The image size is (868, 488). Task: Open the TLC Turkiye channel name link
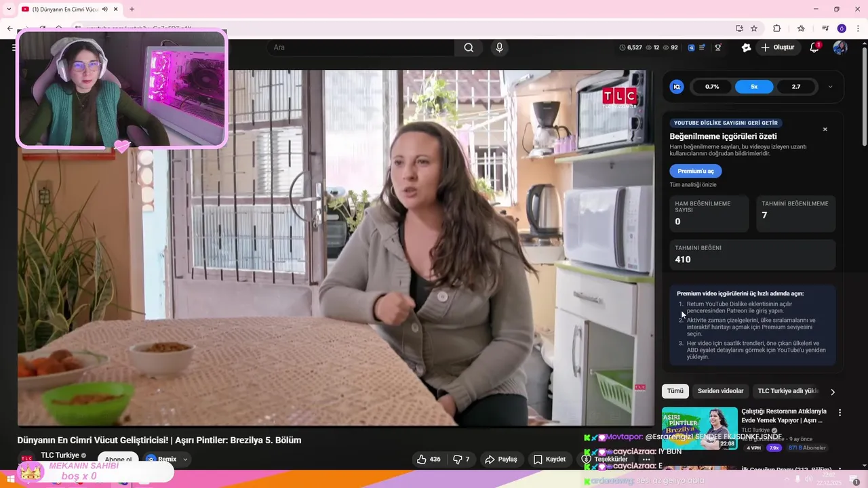tap(60, 455)
